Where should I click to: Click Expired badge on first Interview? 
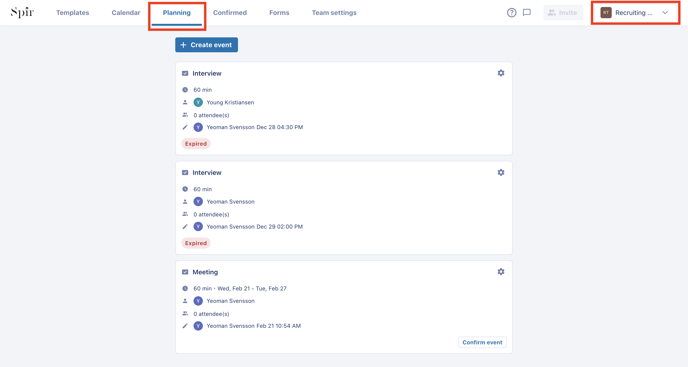pyautogui.click(x=196, y=144)
